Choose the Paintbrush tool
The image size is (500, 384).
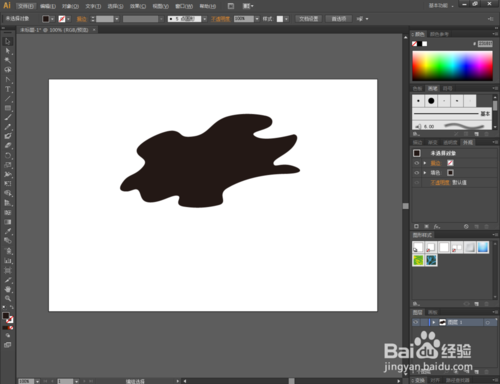8,117
